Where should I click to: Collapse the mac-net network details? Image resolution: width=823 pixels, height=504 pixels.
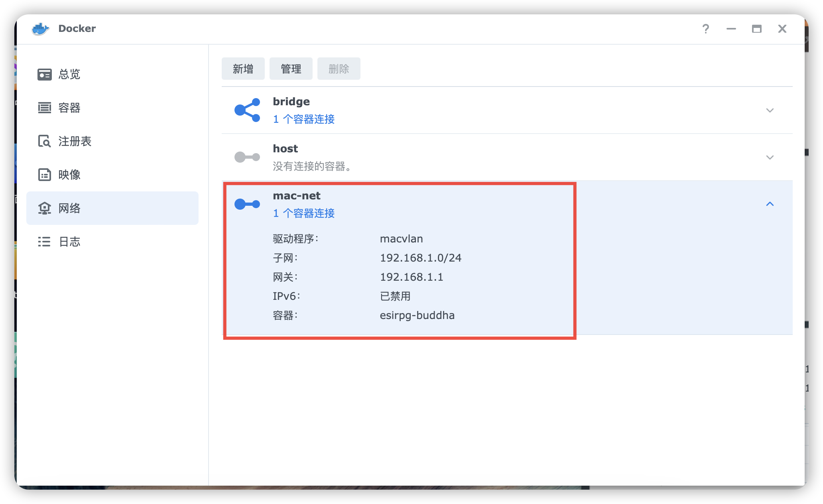coord(770,204)
